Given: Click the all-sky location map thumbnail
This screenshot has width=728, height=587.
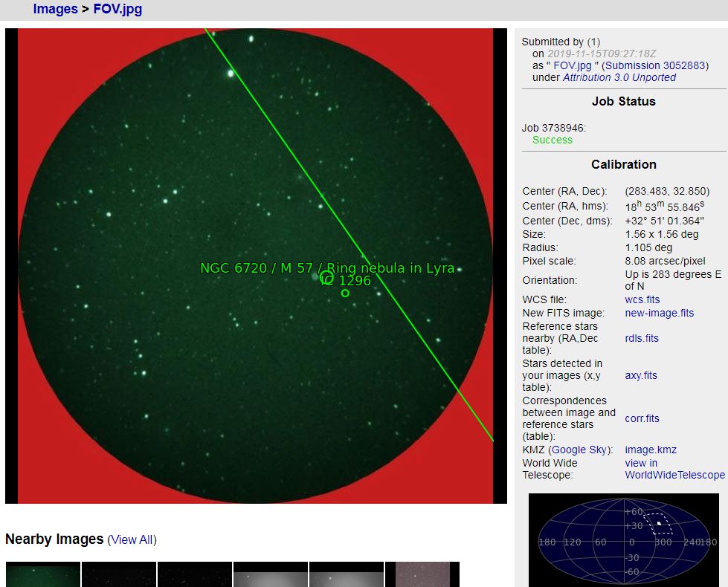Looking at the screenshot, I should [623, 539].
